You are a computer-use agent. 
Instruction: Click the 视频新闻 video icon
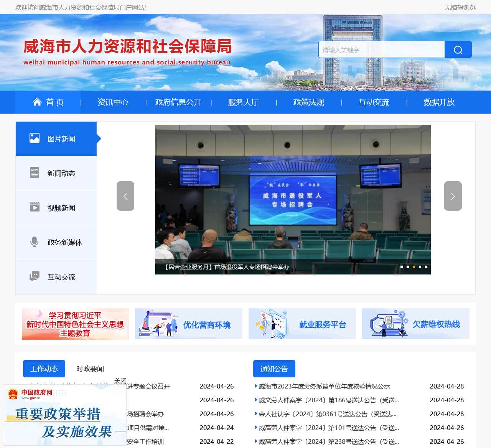(35, 207)
